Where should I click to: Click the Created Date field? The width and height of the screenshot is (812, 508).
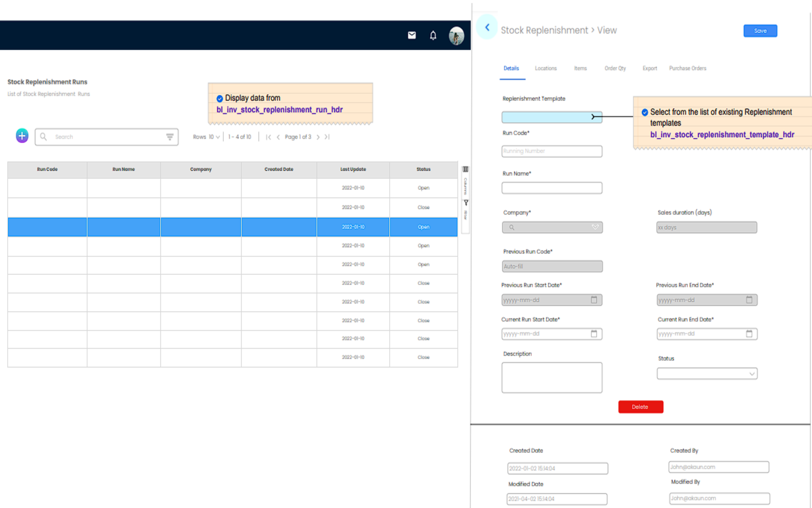coord(557,468)
